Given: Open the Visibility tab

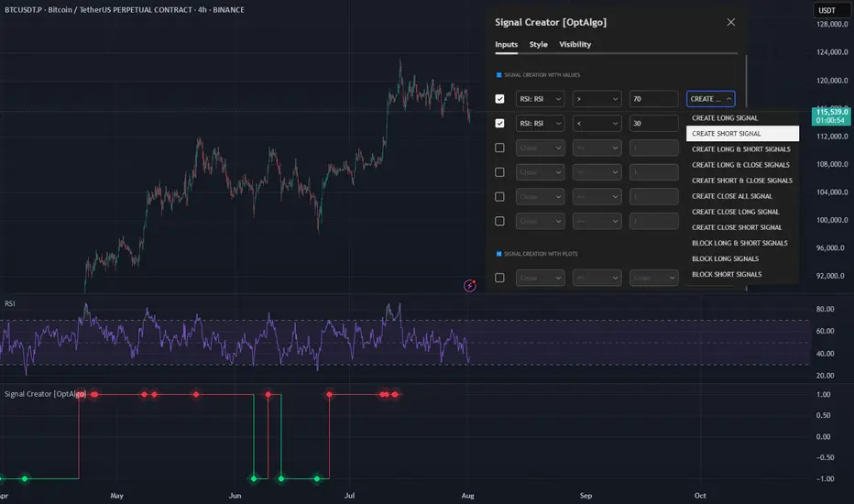Looking at the screenshot, I should pos(575,44).
